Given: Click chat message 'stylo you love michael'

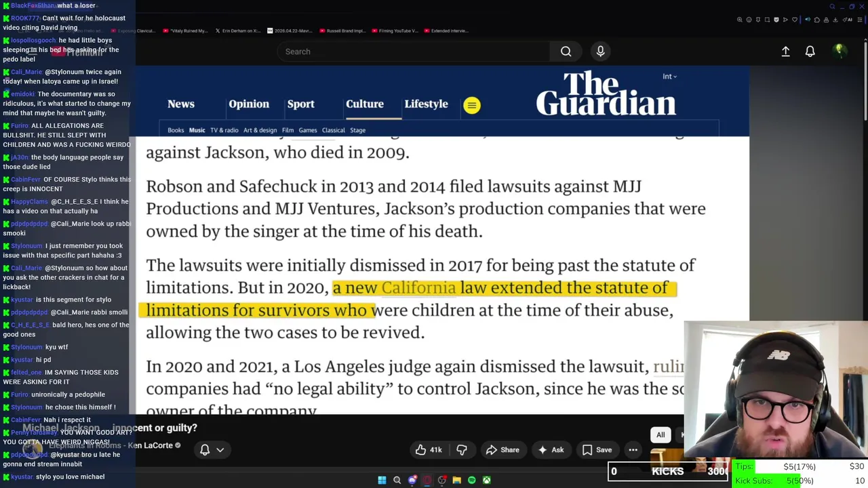Looking at the screenshot, I should [70, 477].
